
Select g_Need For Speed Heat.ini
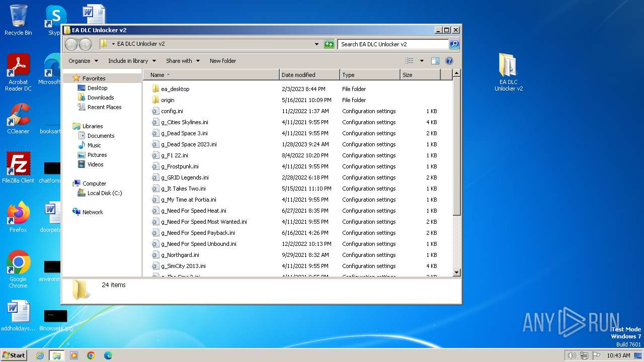[x=194, y=211]
